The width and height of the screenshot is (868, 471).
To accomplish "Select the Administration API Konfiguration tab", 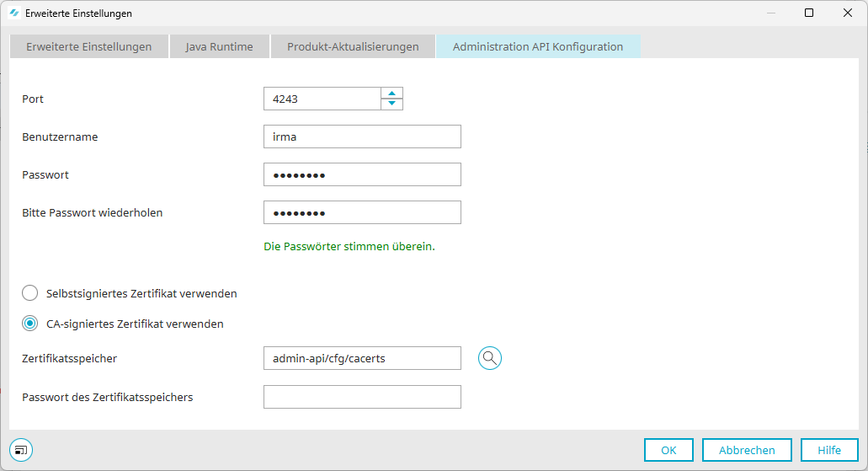I will [538, 46].
